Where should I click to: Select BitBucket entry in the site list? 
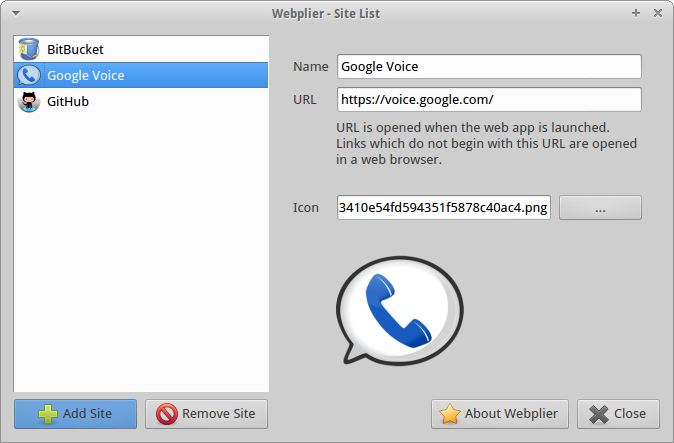coord(141,49)
